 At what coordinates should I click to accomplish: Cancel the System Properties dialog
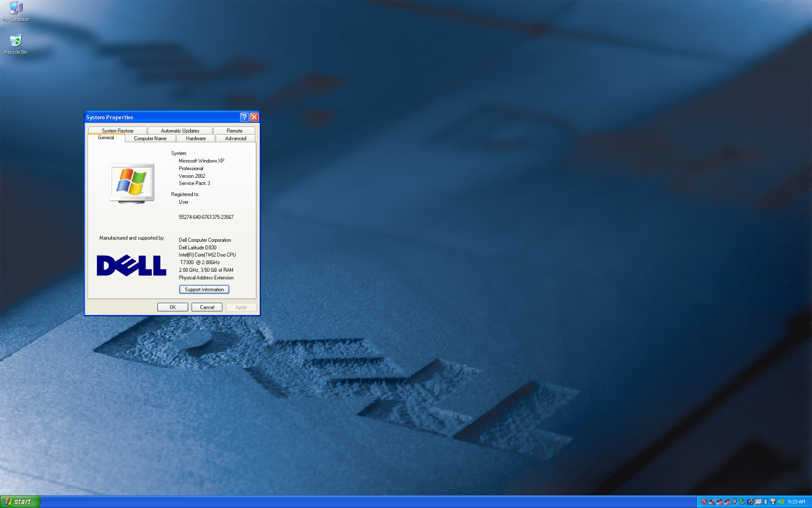[207, 307]
